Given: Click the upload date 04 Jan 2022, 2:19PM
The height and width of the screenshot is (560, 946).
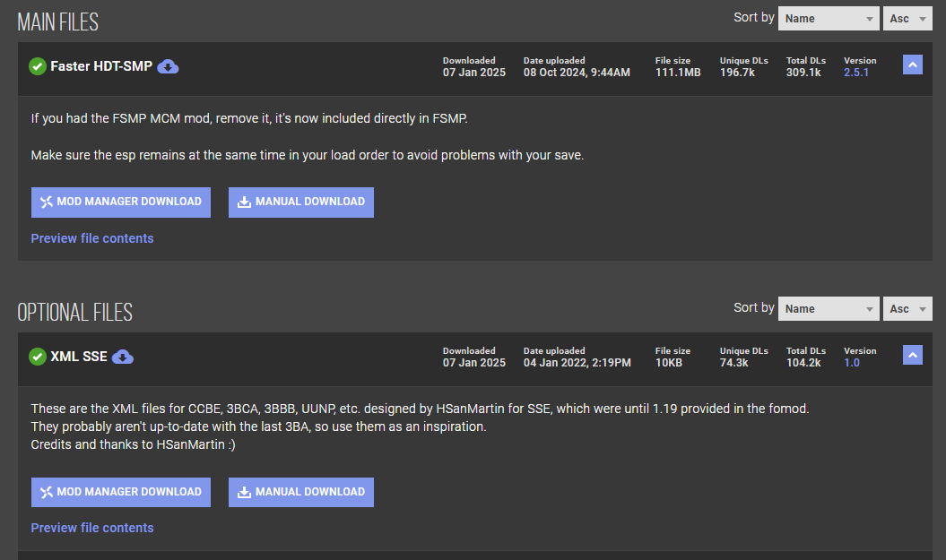Looking at the screenshot, I should pos(577,362).
